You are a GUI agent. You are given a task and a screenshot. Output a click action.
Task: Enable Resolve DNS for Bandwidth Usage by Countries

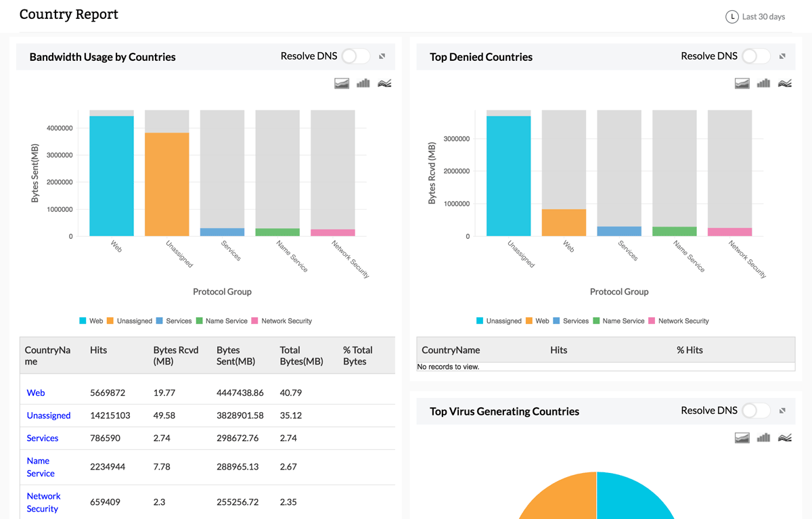(355, 56)
